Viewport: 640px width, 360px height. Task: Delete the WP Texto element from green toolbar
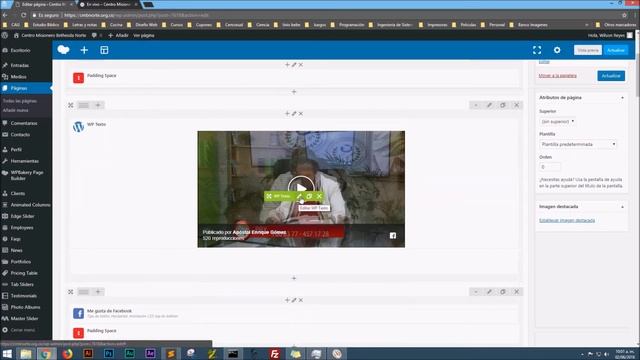tap(319, 196)
